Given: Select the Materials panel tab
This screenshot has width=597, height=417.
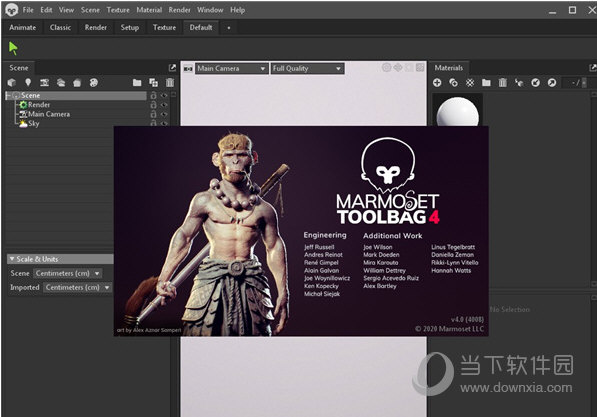Looking at the screenshot, I should (x=449, y=68).
